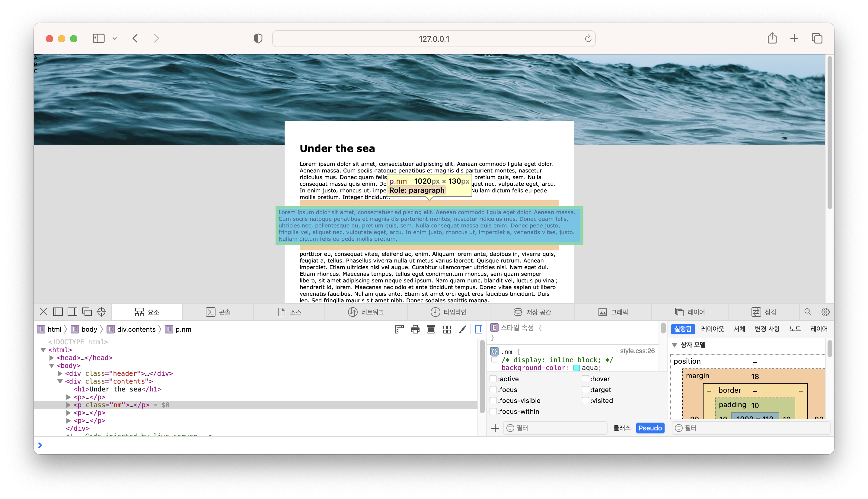Click DOM tree vertical scrollbar
This screenshot has width=868, height=499.
[482, 376]
